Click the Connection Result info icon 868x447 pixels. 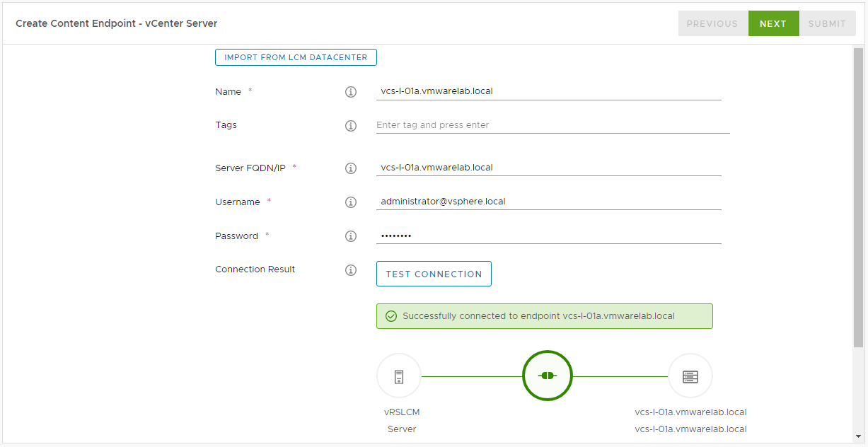[350, 270]
